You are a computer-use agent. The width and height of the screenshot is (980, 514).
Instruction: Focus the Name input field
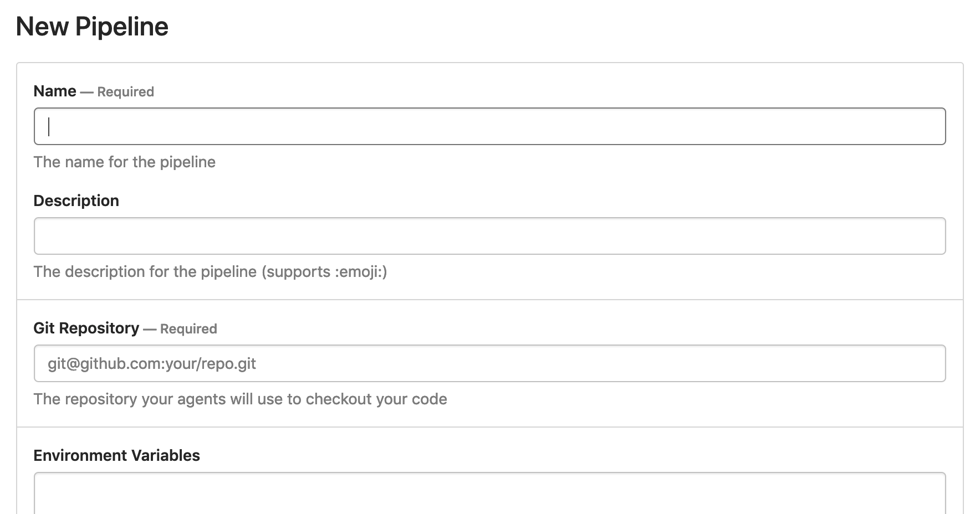489,126
